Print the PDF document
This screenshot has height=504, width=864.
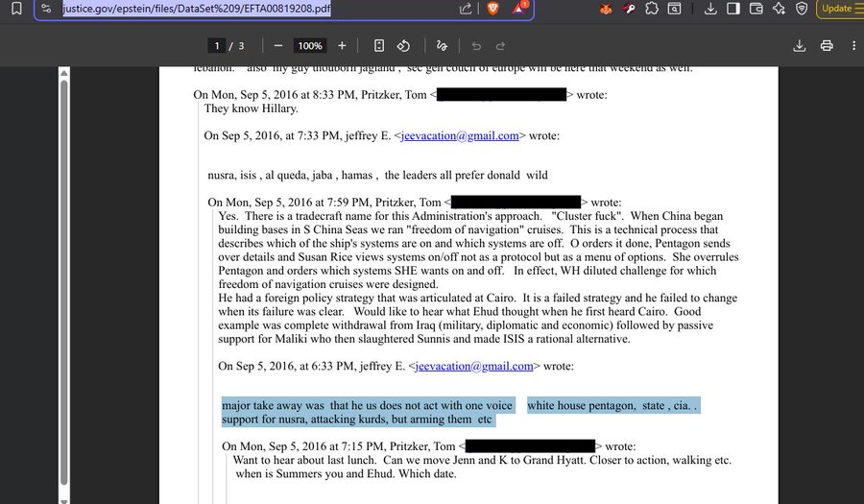827,45
